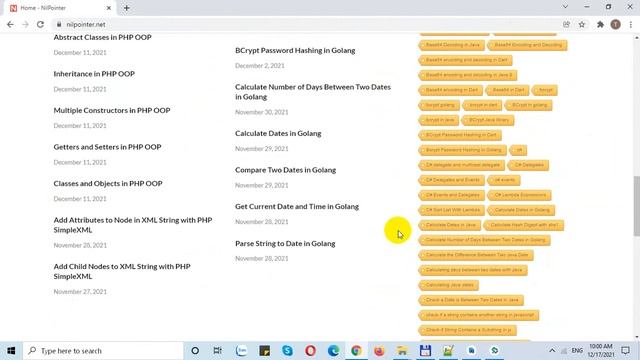Open Cortana from the taskbar

(195, 351)
